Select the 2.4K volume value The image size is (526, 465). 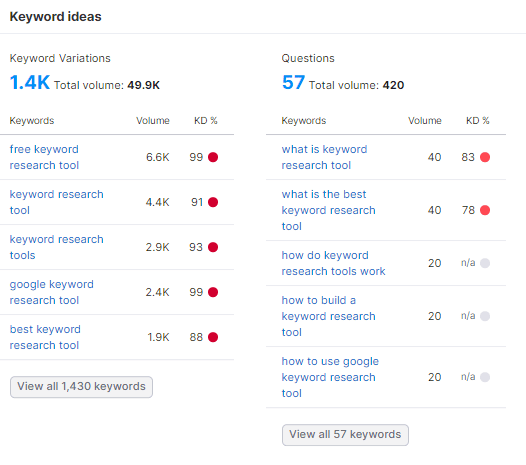pos(158,292)
